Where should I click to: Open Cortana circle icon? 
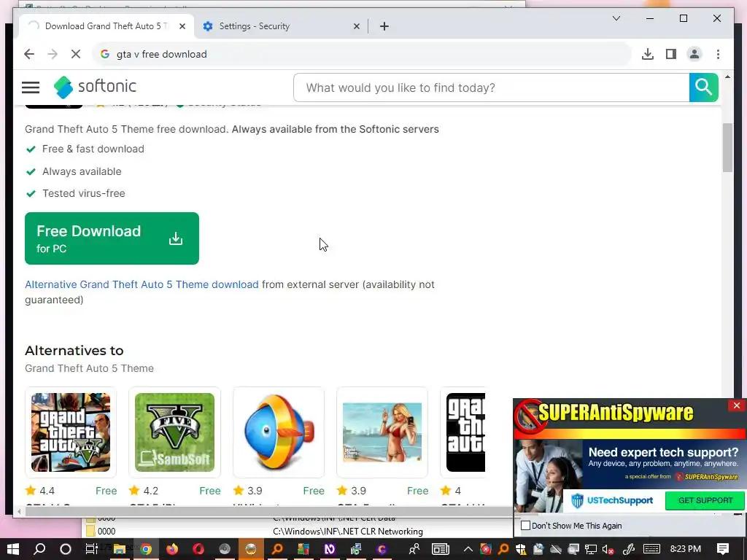pos(65,549)
